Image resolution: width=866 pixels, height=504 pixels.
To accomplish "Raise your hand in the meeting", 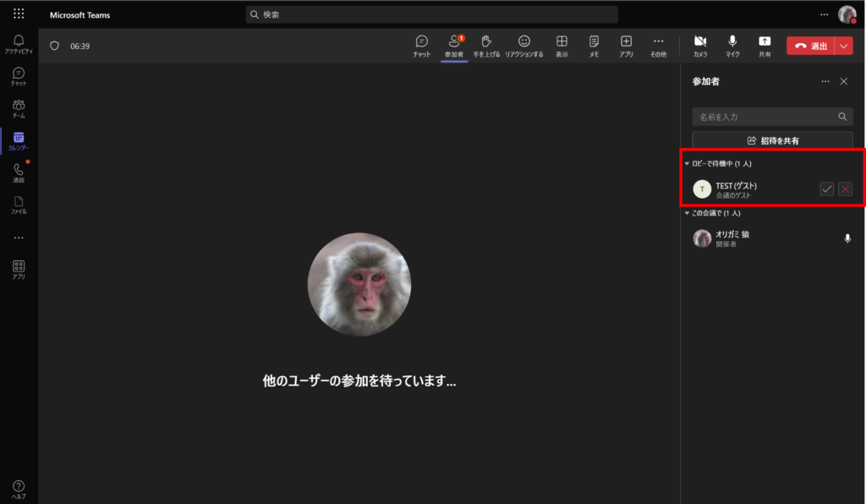I will [x=486, y=46].
